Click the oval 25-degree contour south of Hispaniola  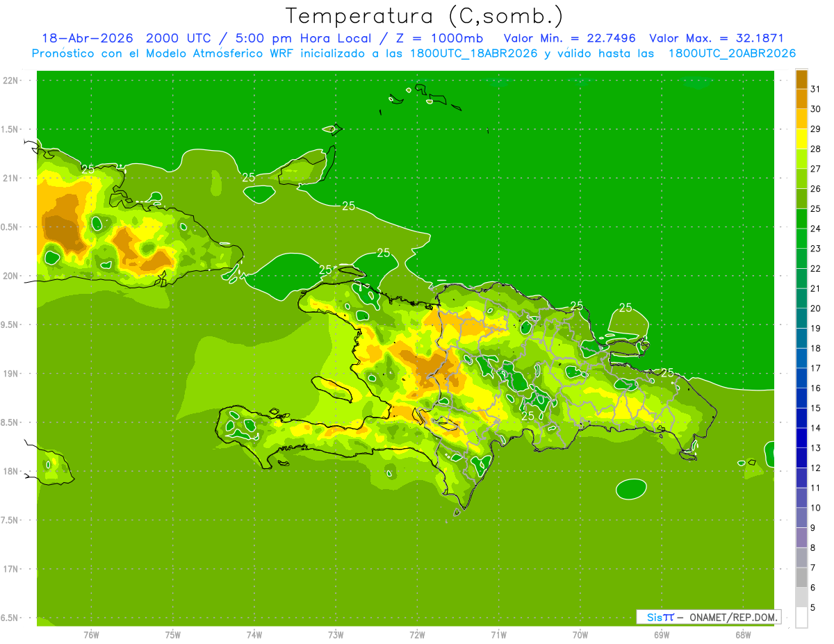[x=631, y=489]
